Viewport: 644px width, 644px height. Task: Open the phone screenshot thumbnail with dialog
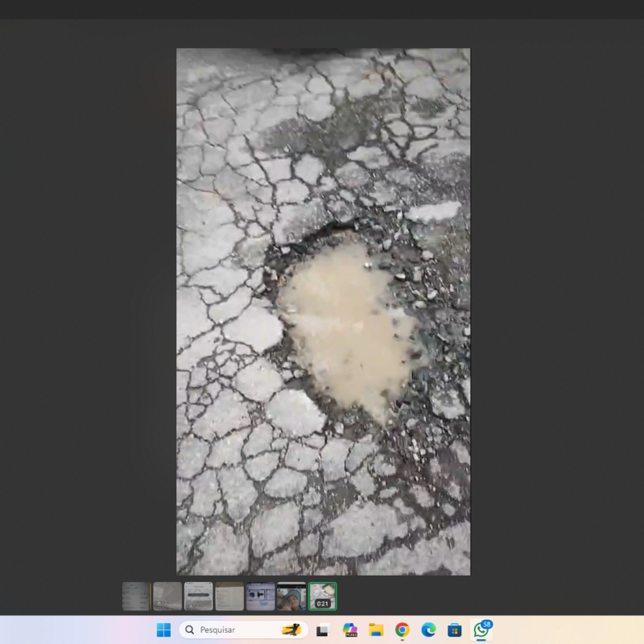pyautogui.click(x=198, y=597)
